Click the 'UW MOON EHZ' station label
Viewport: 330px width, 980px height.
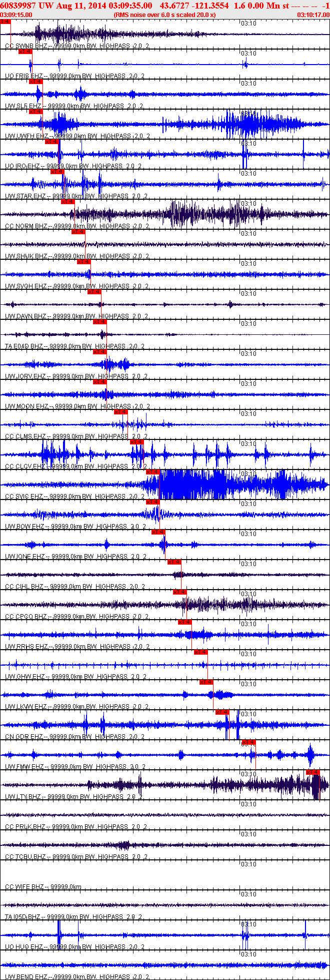click(26, 406)
